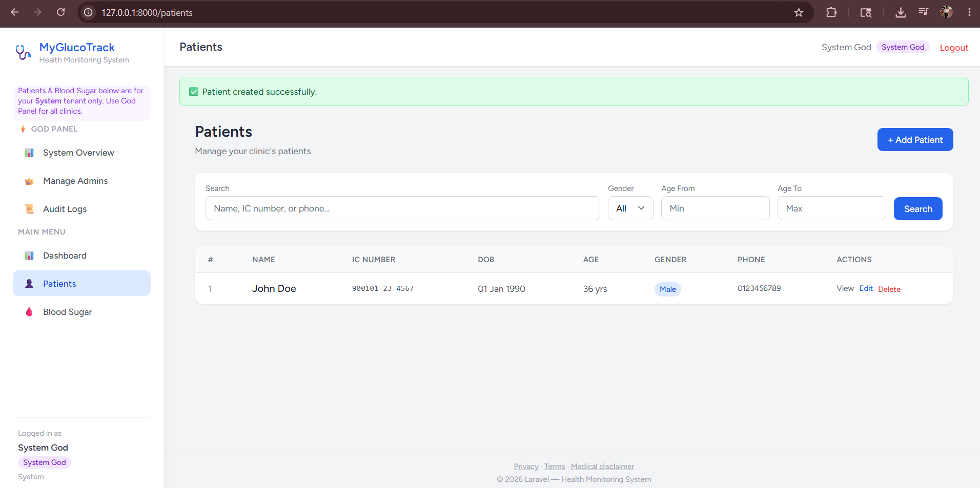The height and width of the screenshot is (488, 980).
Task: Open the media controls icon in toolbar
Action: click(924, 12)
